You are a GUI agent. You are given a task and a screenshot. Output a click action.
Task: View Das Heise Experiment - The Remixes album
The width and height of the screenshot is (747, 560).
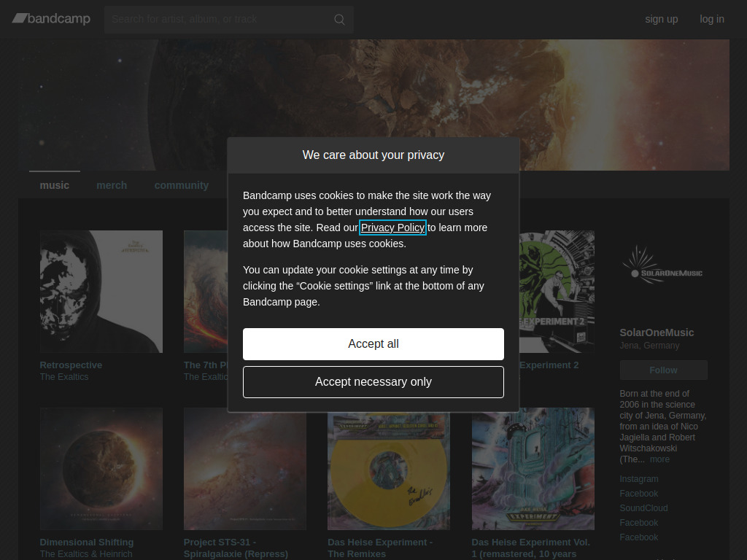pyautogui.click(x=388, y=469)
